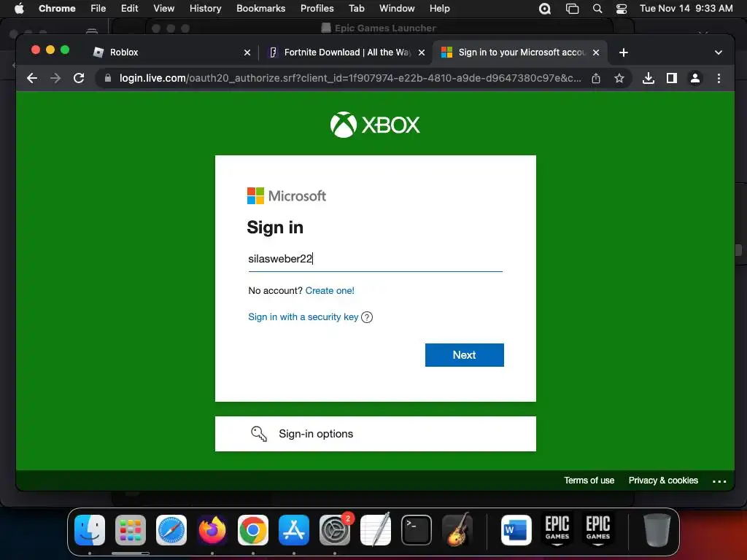
Task: Click the Chrome icon in the Dock
Action: click(253, 529)
